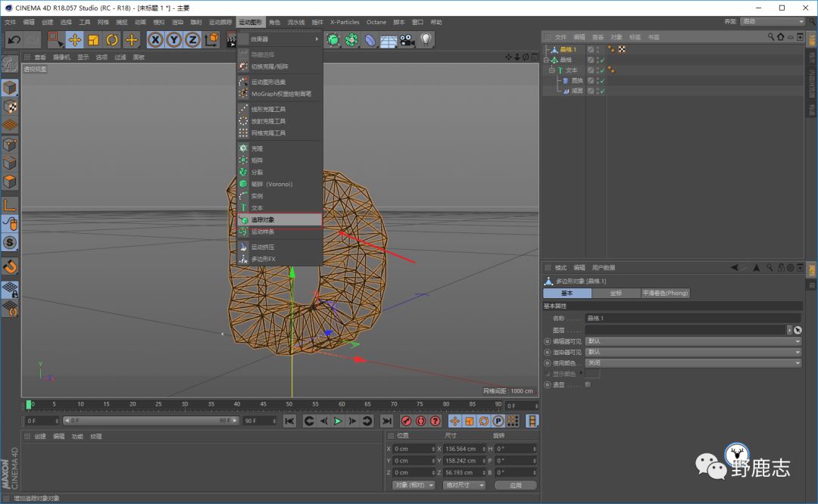Collapse the 文本 tree node
This screenshot has width=818, height=504.
[551, 70]
